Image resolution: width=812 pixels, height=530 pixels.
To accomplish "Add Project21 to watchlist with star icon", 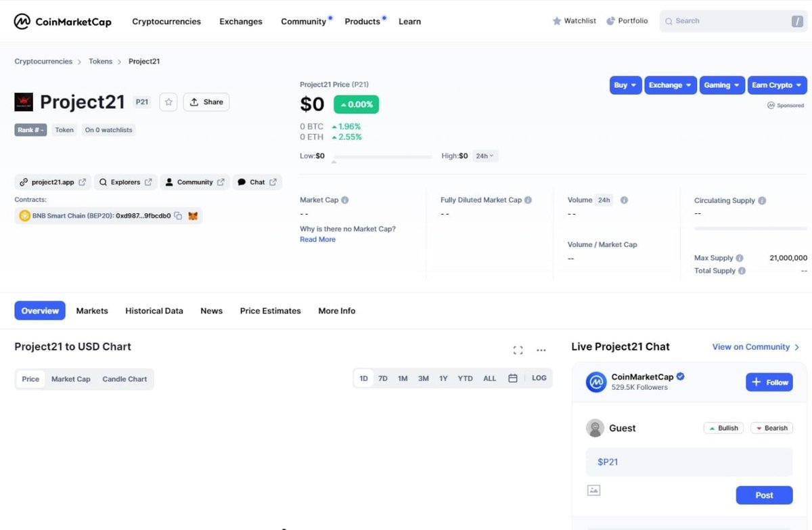I will click(168, 102).
